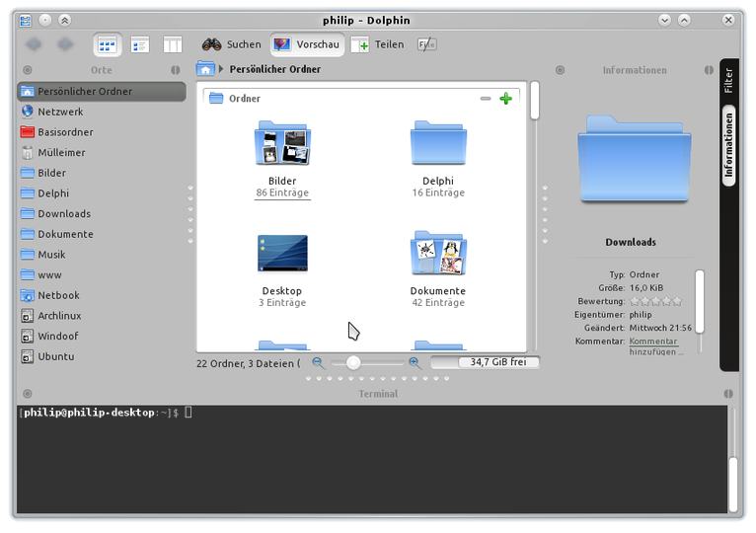Toggle the File filter bar icon
Screen dimensions: 756x533
(426, 44)
